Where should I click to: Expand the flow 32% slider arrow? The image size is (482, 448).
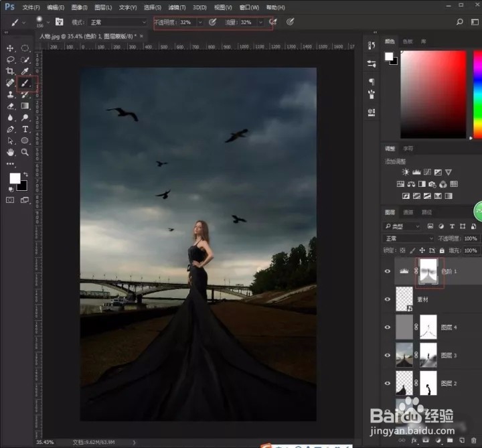point(260,23)
